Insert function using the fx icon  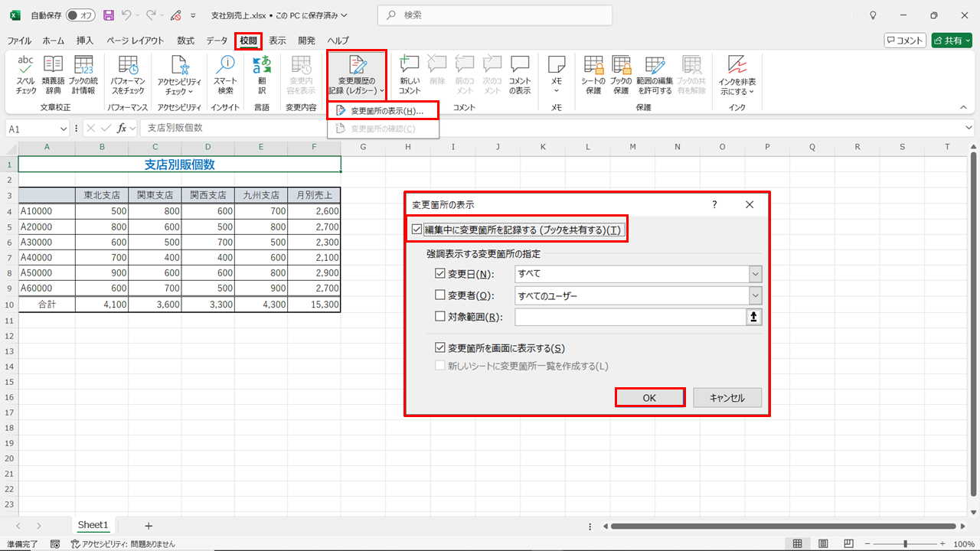click(122, 129)
